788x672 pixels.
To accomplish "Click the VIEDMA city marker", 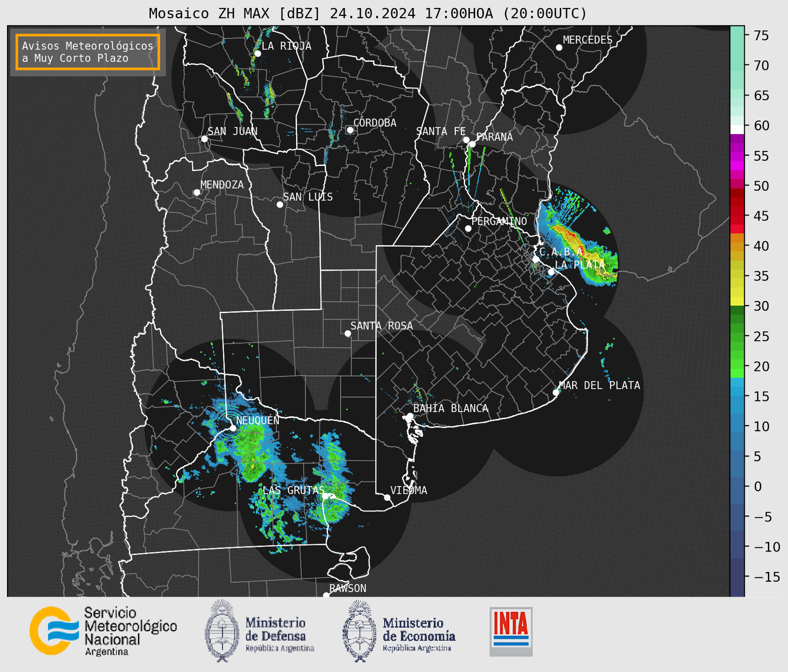I will pos(387,497).
